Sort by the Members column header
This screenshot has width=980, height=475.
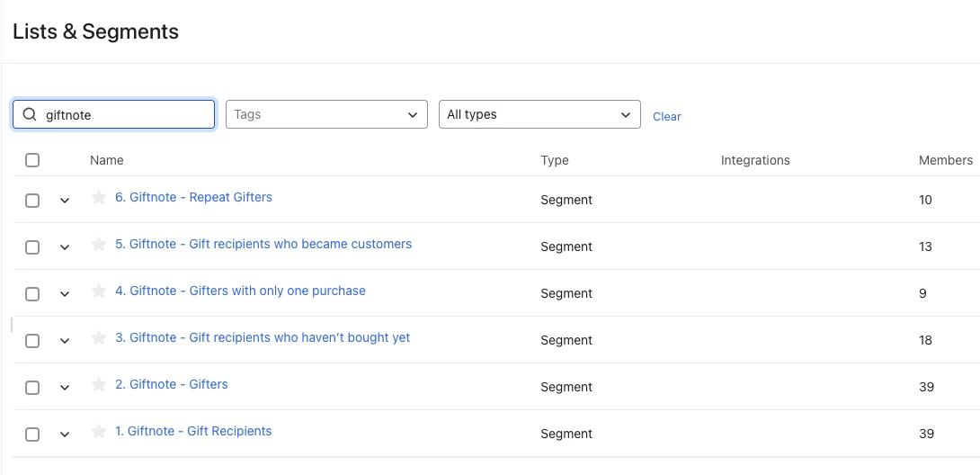[x=945, y=161]
